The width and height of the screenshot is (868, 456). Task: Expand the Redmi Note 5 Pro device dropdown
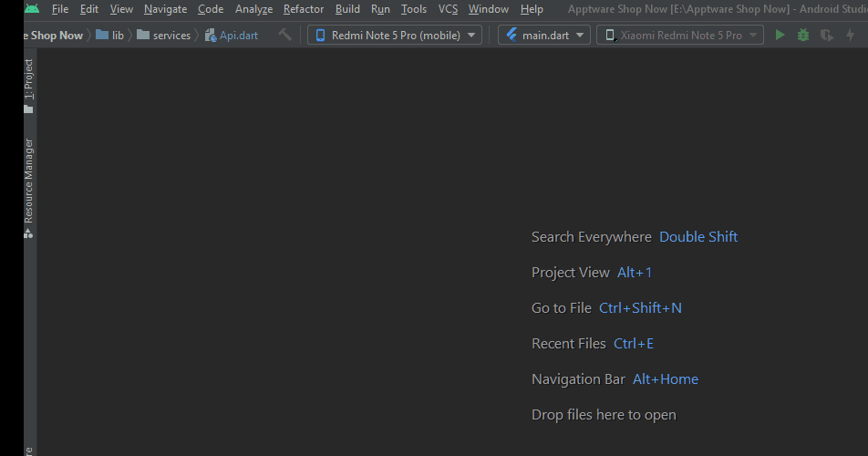tap(395, 36)
